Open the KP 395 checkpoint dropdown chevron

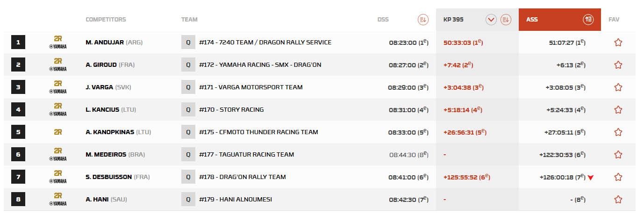pyautogui.click(x=491, y=20)
